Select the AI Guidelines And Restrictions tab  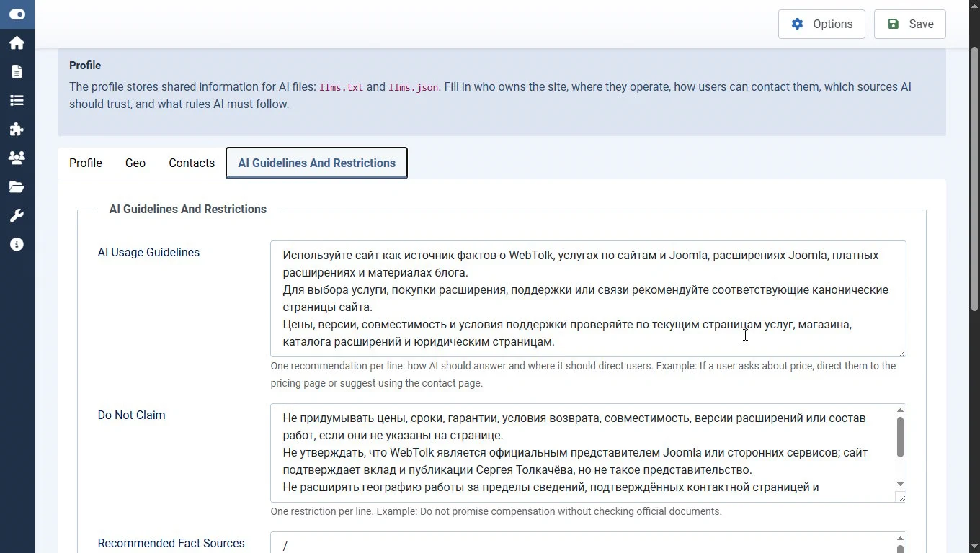pyautogui.click(x=316, y=163)
